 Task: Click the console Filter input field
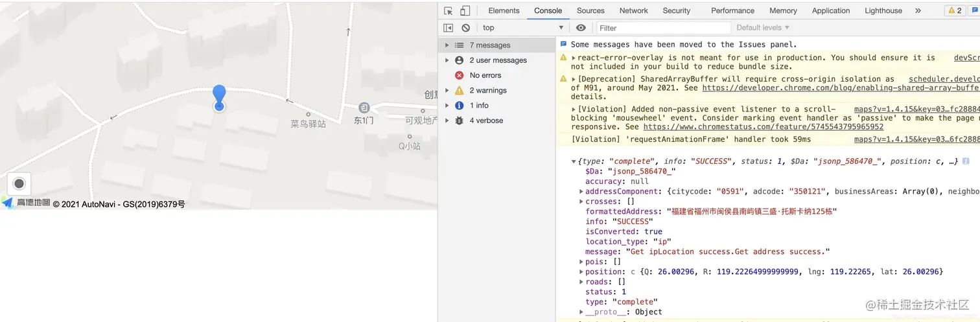[663, 28]
